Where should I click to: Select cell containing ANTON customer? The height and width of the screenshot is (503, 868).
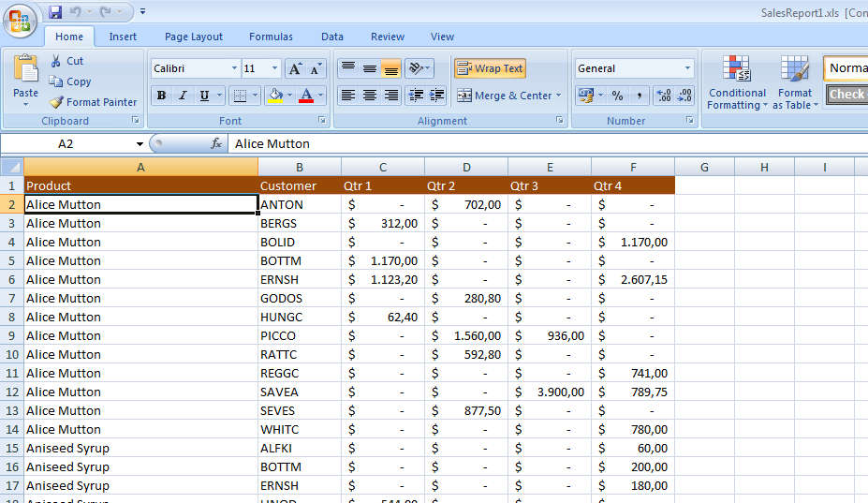(x=299, y=204)
